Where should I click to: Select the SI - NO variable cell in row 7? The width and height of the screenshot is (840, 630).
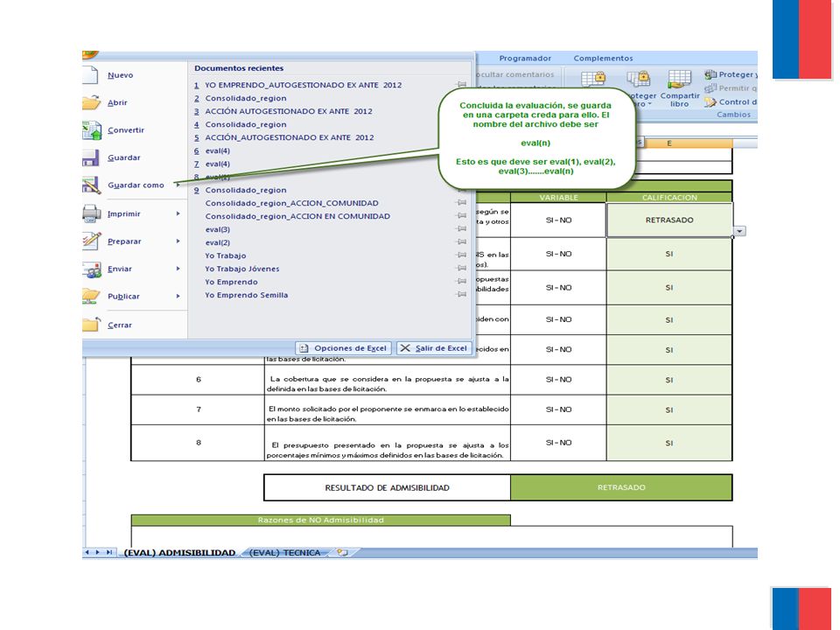point(558,409)
